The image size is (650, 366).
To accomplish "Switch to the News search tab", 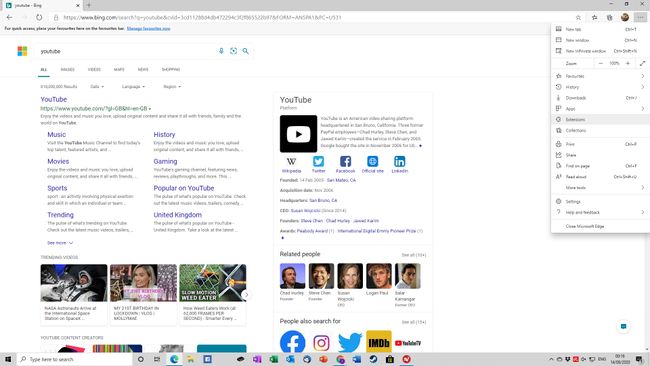I will [143, 70].
